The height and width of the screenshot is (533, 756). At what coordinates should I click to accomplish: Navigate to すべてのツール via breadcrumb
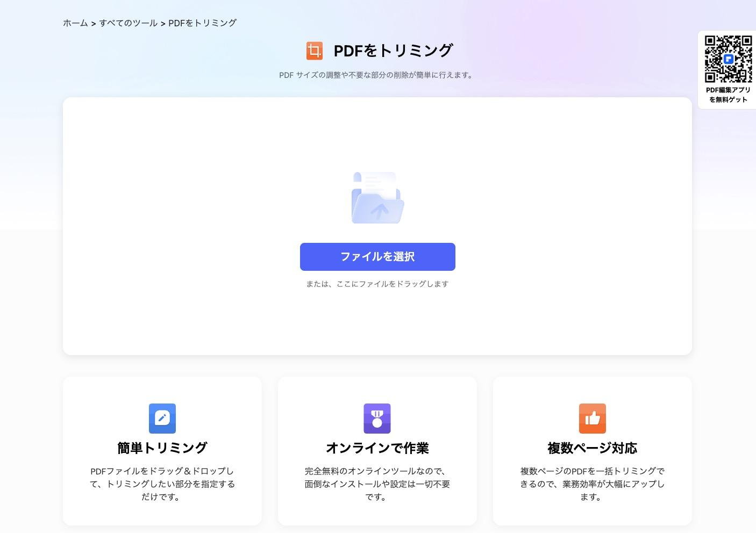(129, 23)
